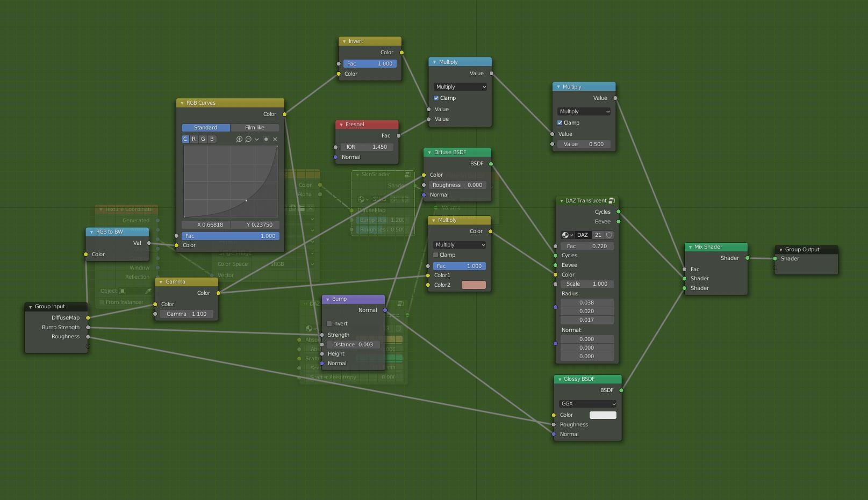Delete the selected curve point with X

coord(275,139)
